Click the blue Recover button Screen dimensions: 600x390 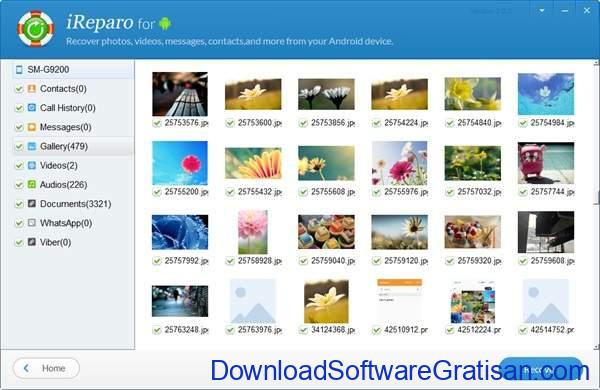click(x=541, y=369)
